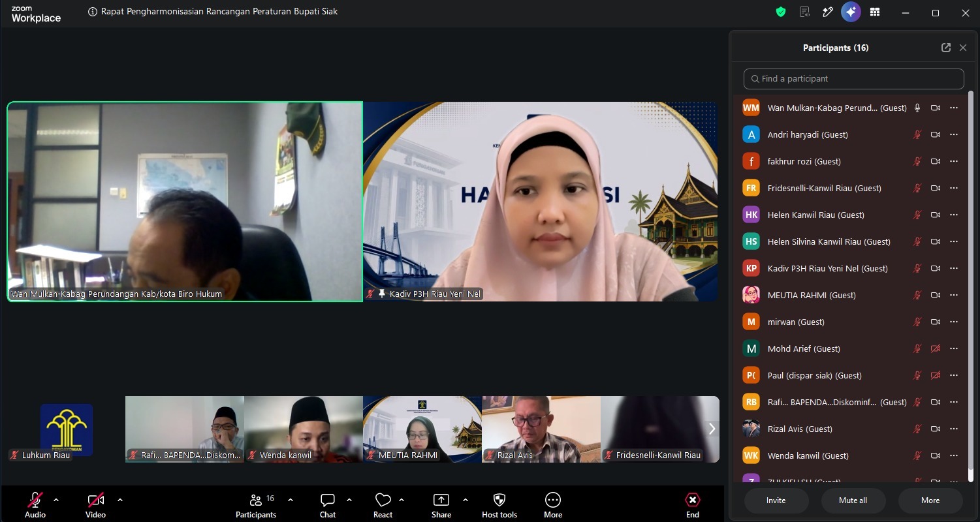Expand the React options arrow
The width and height of the screenshot is (980, 522).
pos(402,500)
